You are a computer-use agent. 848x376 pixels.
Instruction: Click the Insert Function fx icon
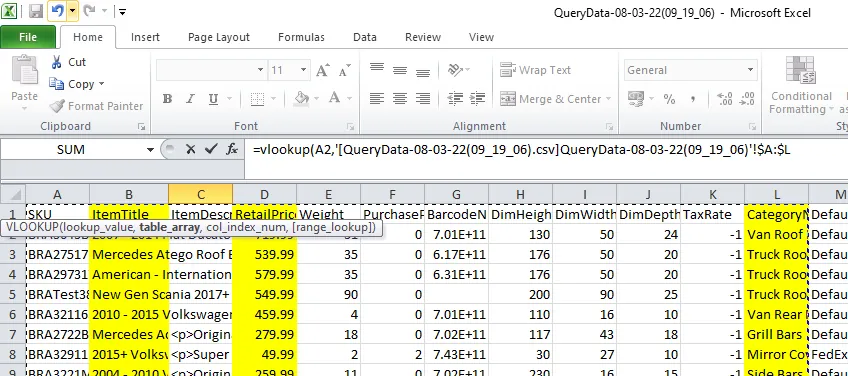[231, 150]
